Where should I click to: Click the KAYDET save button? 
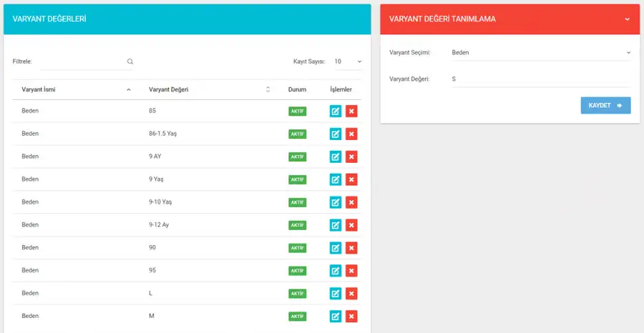pyautogui.click(x=605, y=105)
